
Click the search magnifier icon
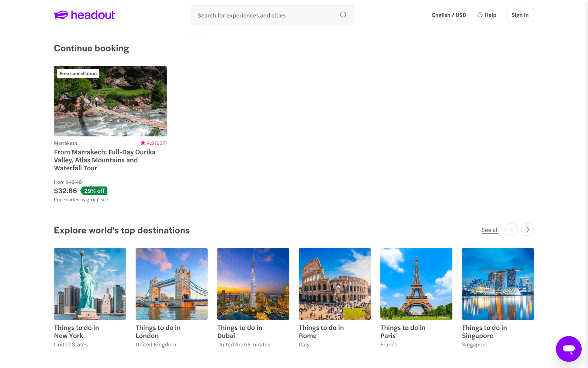(343, 15)
